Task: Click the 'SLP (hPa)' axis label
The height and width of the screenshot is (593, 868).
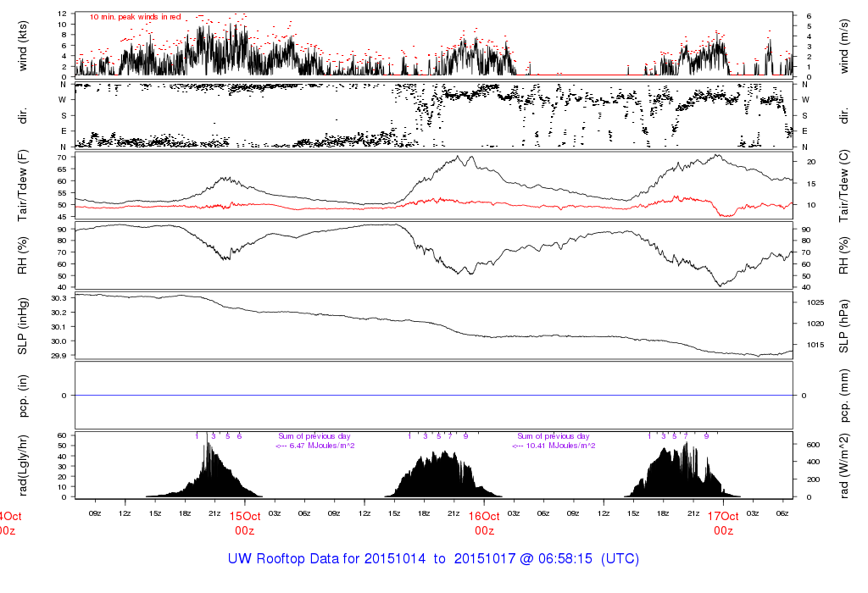Action: [x=843, y=326]
